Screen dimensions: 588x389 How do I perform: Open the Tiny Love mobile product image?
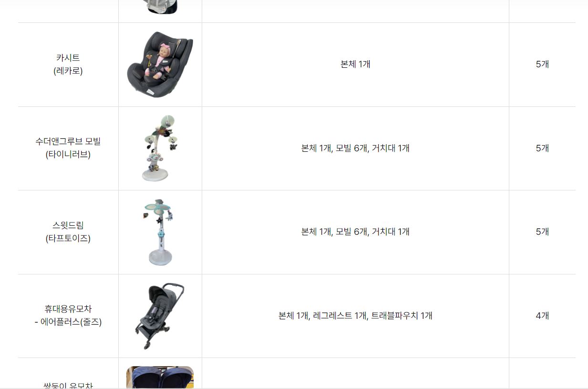[x=160, y=148]
